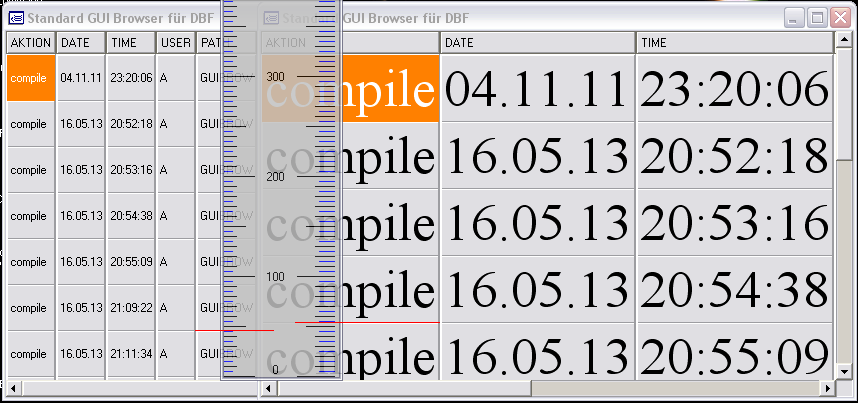Select 20:54:38 time cell in small-font window

tap(131, 216)
